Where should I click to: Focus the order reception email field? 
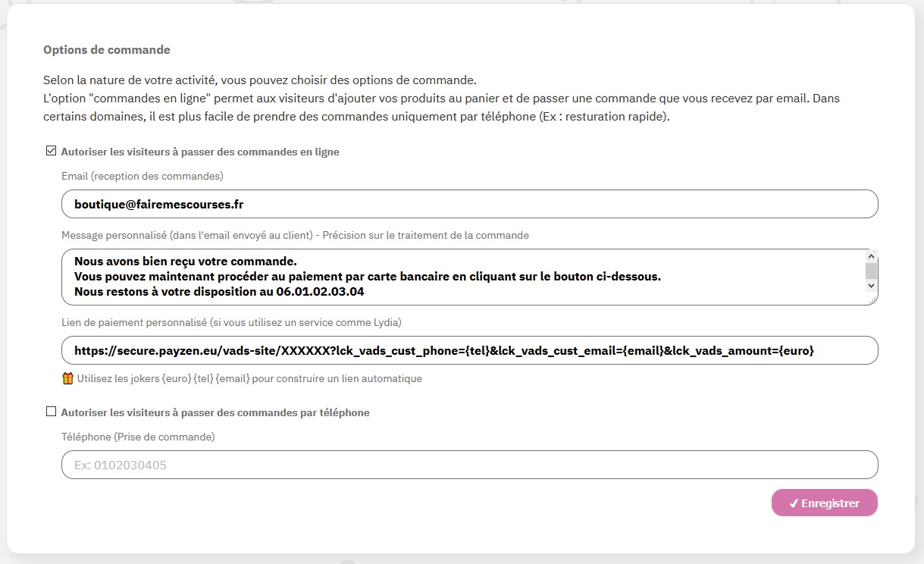point(469,204)
